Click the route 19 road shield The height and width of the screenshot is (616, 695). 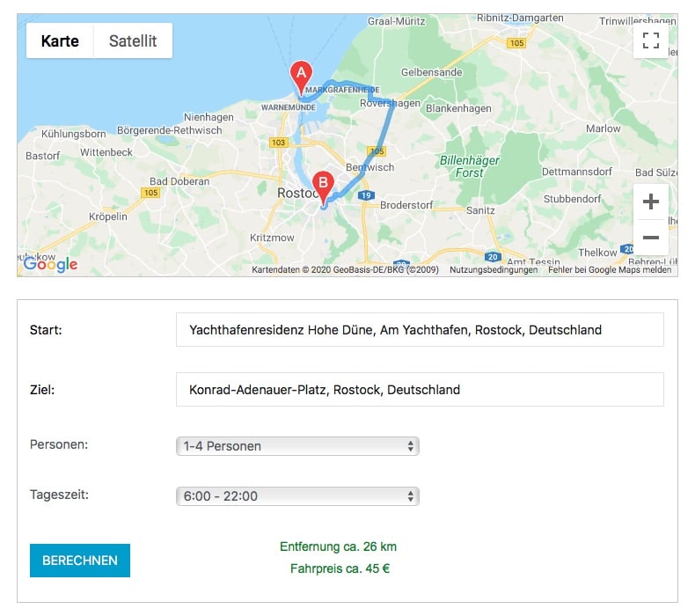point(367,195)
